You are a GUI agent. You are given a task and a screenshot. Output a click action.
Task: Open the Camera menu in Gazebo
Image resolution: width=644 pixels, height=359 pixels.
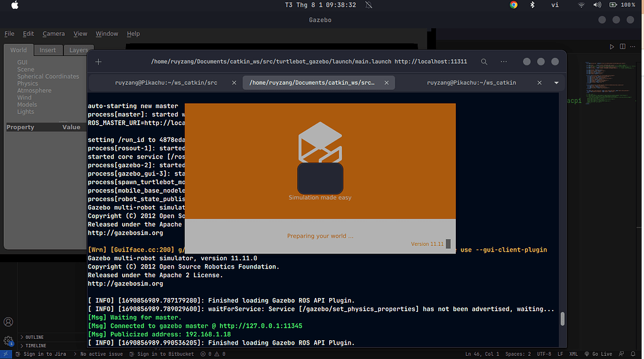pyautogui.click(x=54, y=34)
